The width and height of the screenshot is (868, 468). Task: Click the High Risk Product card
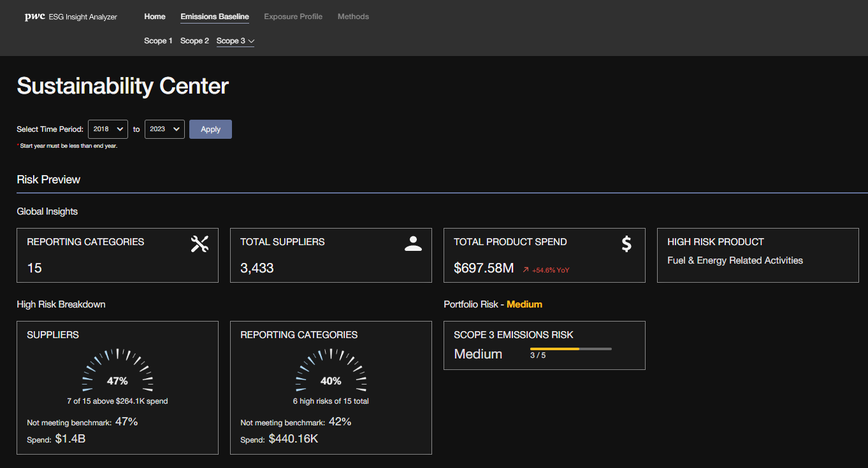(x=758, y=255)
